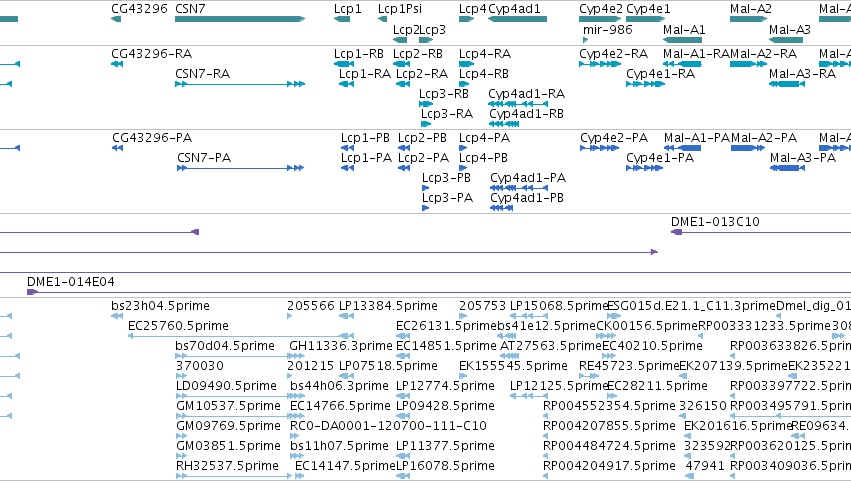Select the RP004207855.5prime EST
The image size is (851, 481).
[x=545, y=436]
